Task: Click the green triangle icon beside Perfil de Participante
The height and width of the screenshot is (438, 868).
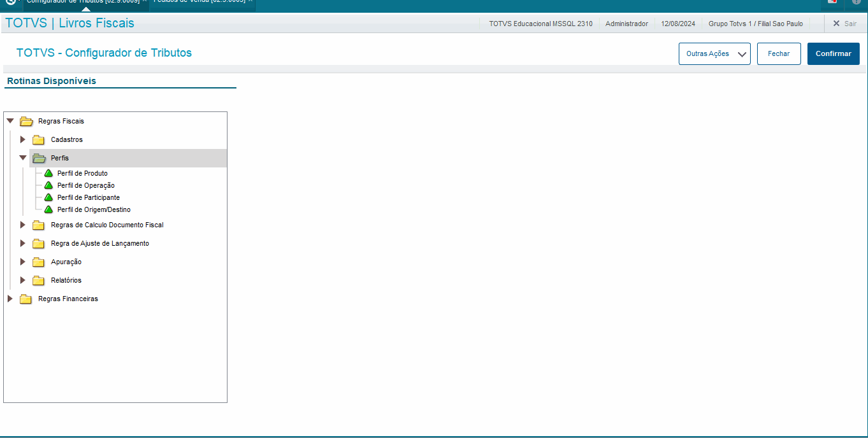Action: (48, 197)
